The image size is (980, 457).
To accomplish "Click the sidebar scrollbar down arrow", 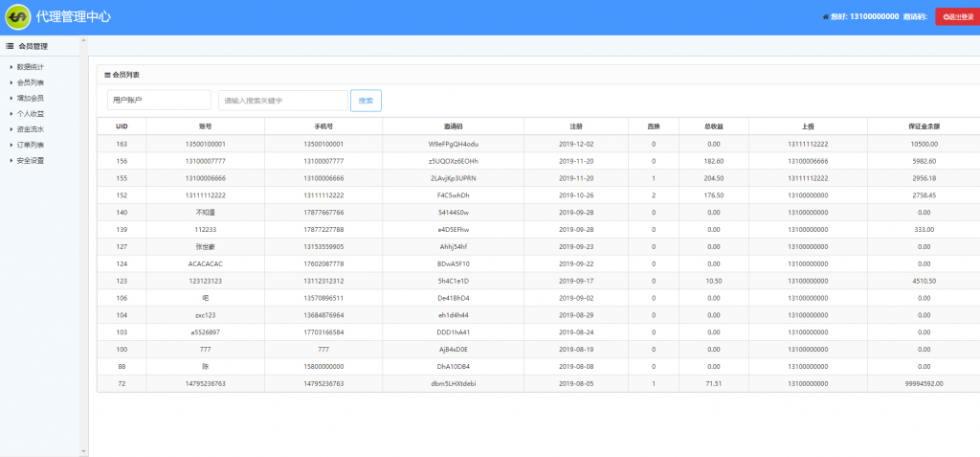I will 83,451.
